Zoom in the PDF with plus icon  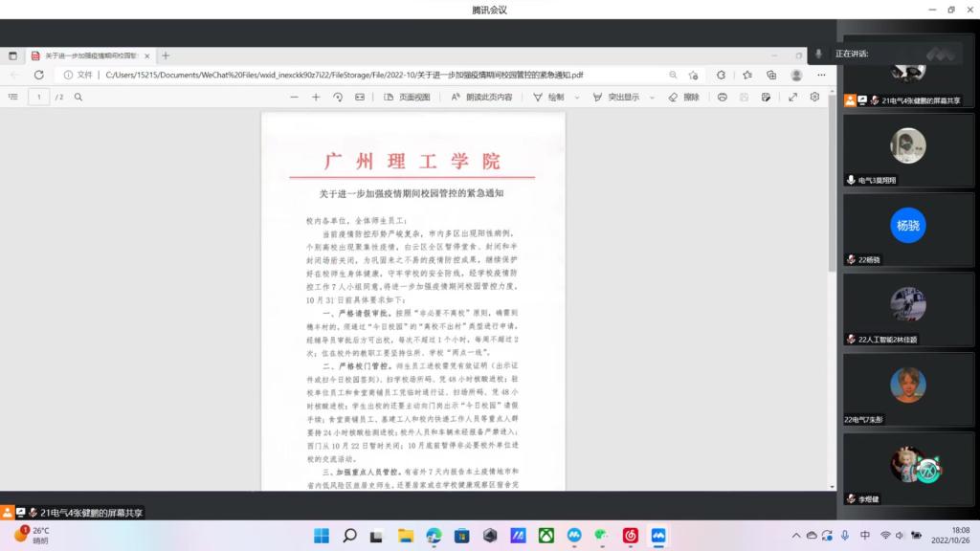[316, 97]
